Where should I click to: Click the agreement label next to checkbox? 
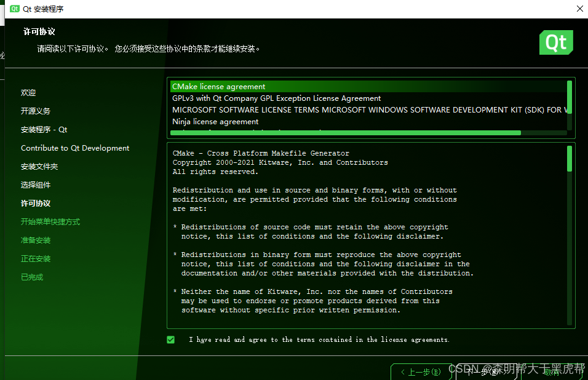(319, 339)
